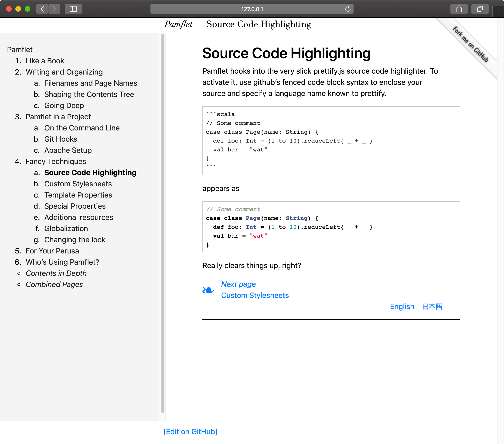Click 'Really clears things up, right?' text

pos(252,265)
